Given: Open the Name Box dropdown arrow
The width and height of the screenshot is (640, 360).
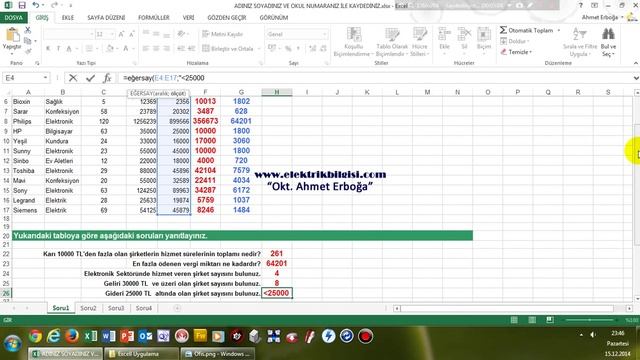Looking at the screenshot, I should point(45,78).
